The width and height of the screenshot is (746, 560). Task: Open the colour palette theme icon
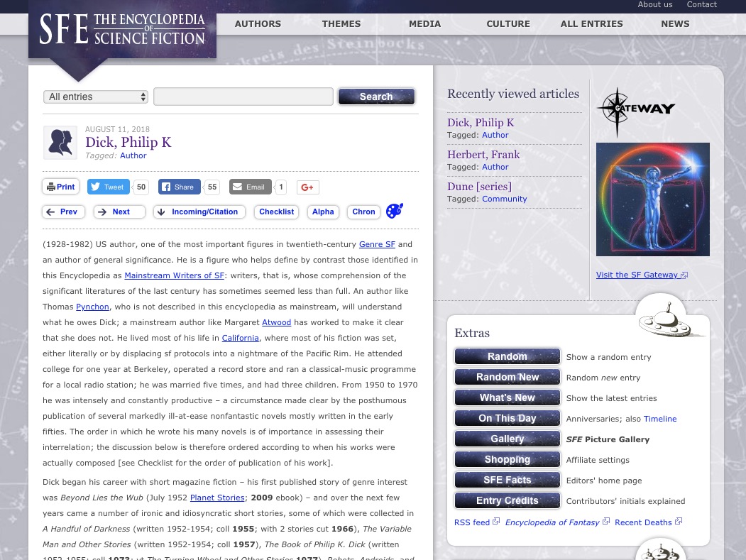(395, 211)
